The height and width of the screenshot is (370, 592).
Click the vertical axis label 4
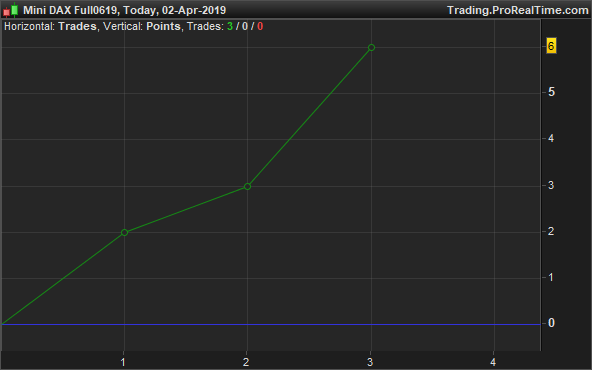(551, 139)
